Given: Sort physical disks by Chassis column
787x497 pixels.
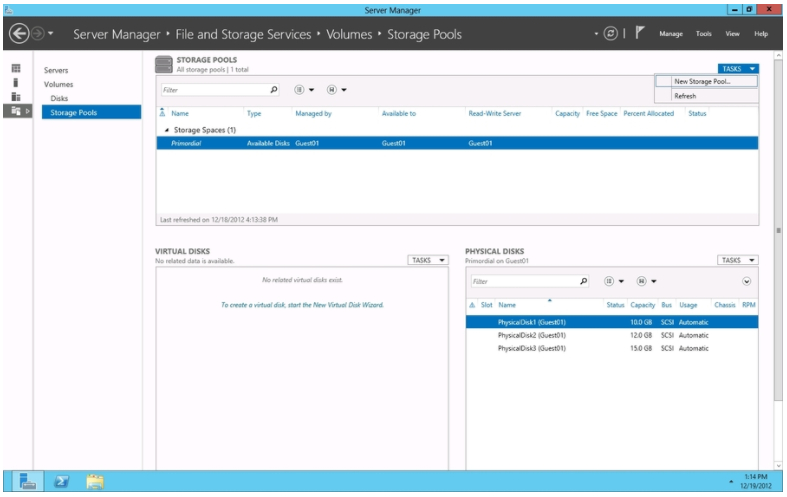Looking at the screenshot, I should click(724, 305).
